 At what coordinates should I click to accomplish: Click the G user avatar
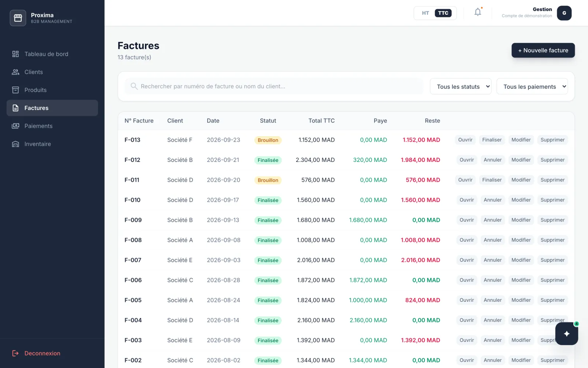[564, 13]
